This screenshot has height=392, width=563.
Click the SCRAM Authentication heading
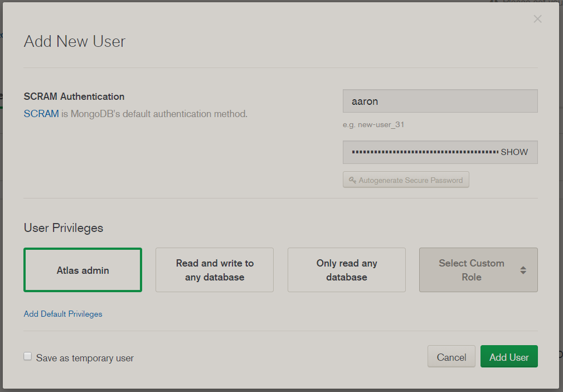[x=74, y=96]
